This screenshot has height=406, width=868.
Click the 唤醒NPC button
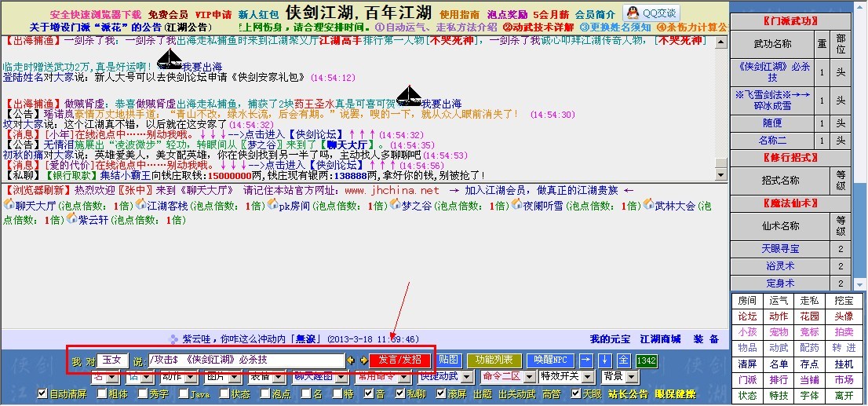point(551,360)
